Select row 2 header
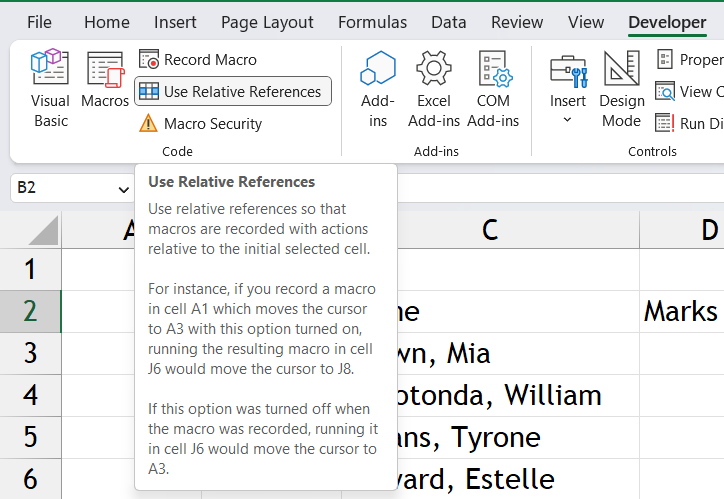Image resolution: width=724 pixels, height=499 pixels. tap(30, 312)
